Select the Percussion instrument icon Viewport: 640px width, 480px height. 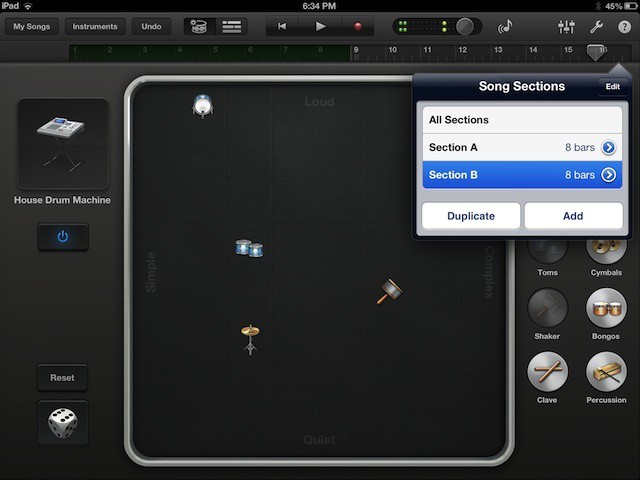coord(606,372)
